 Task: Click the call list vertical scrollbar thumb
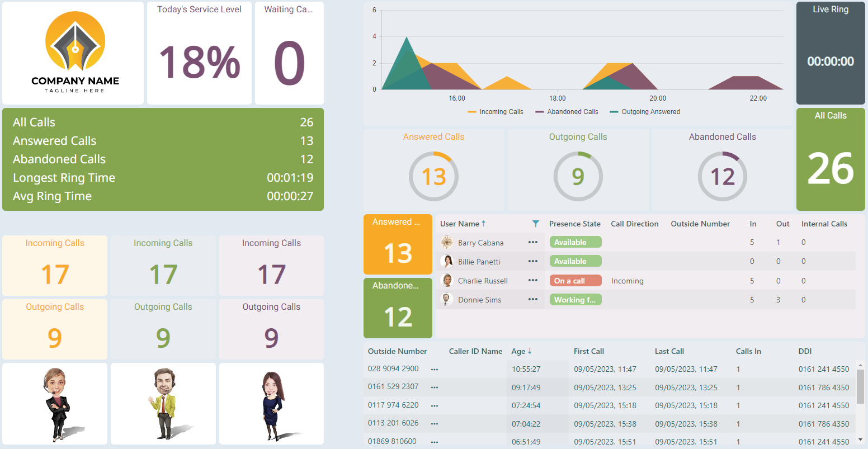(860, 386)
